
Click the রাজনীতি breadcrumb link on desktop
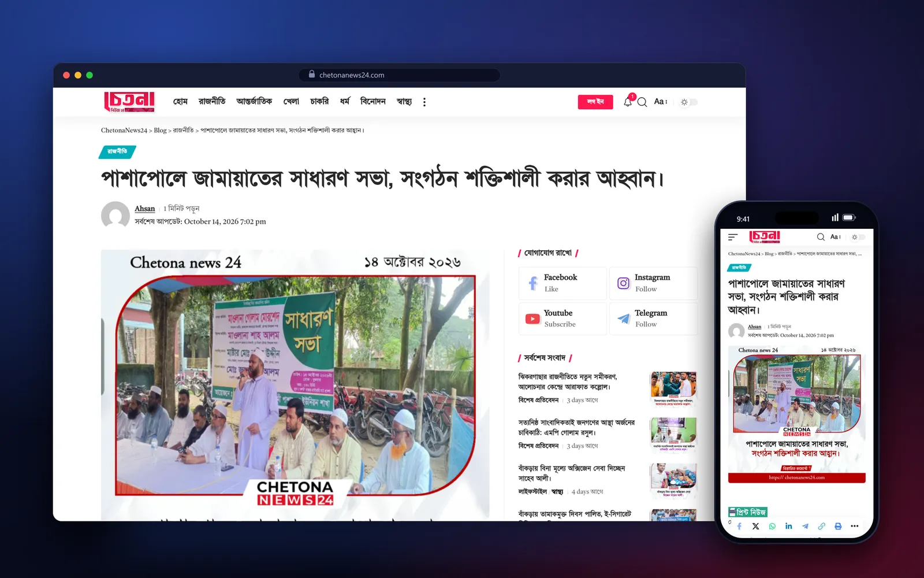(x=183, y=131)
